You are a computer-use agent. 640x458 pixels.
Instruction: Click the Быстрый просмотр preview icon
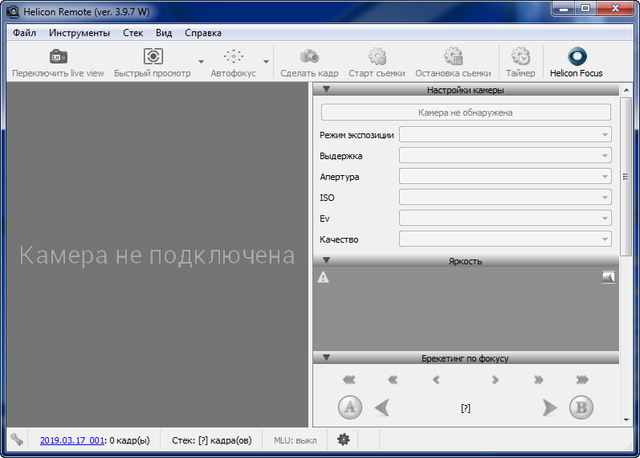[x=153, y=57]
